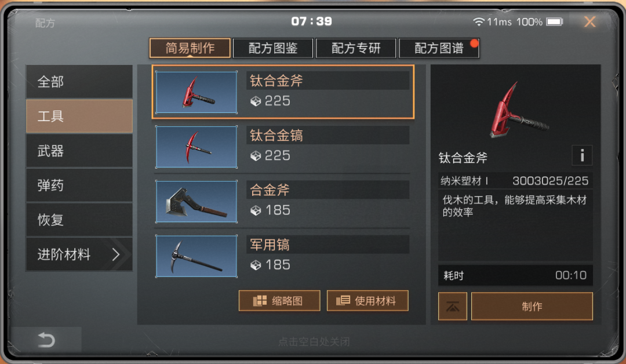Click the back arrow icon at bottom left
Viewport: 626px width, 364px height.
[x=46, y=340]
